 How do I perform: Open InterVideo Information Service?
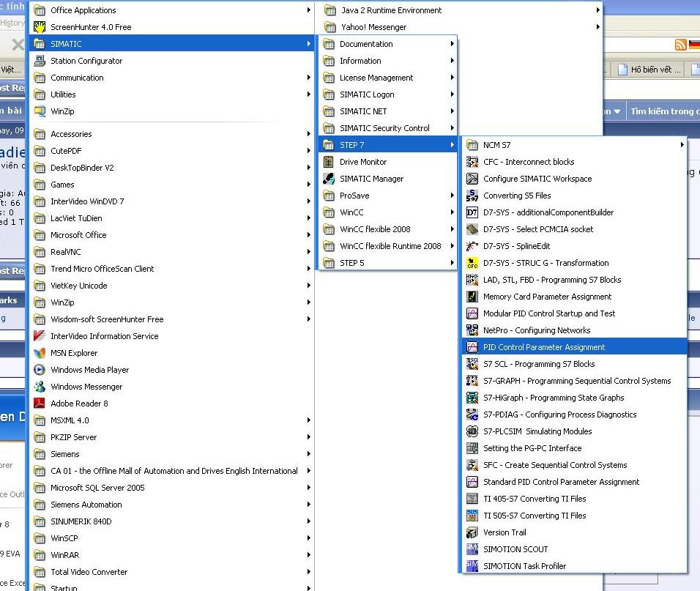[172, 336]
